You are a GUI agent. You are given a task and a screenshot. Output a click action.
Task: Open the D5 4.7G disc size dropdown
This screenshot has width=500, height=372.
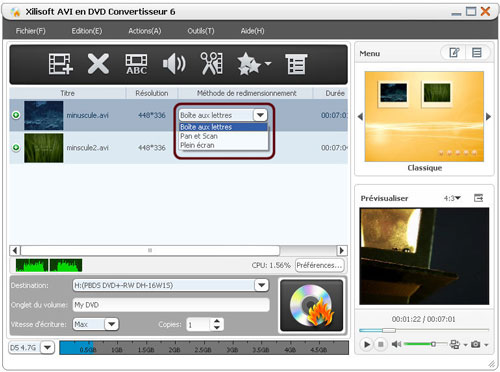(x=48, y=348)
